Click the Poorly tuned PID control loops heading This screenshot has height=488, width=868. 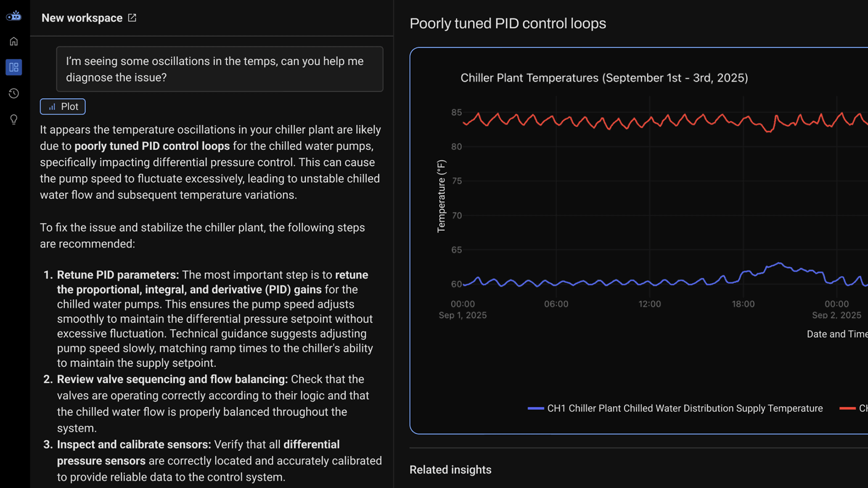pos(507,24)
